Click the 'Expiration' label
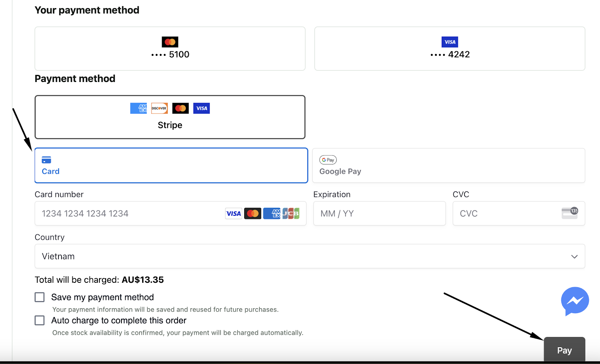This screenshot has height=364, width=600. (x=332, y=194)
